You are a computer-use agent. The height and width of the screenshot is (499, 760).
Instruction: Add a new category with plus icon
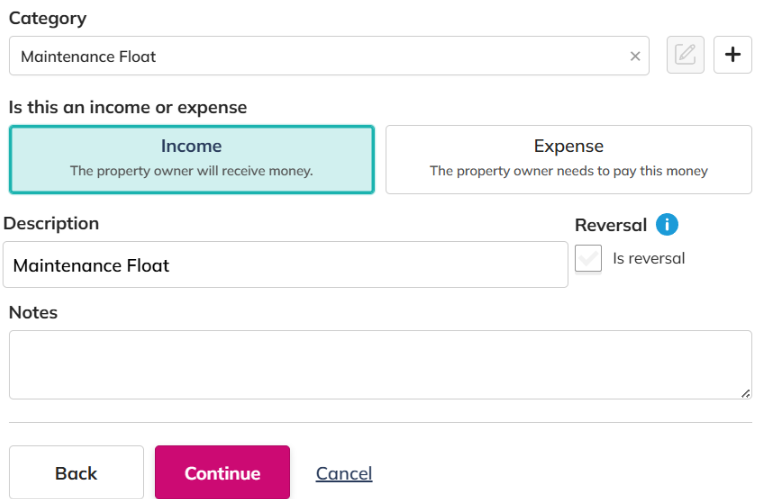pyautogui.click(x=732, y=55)
